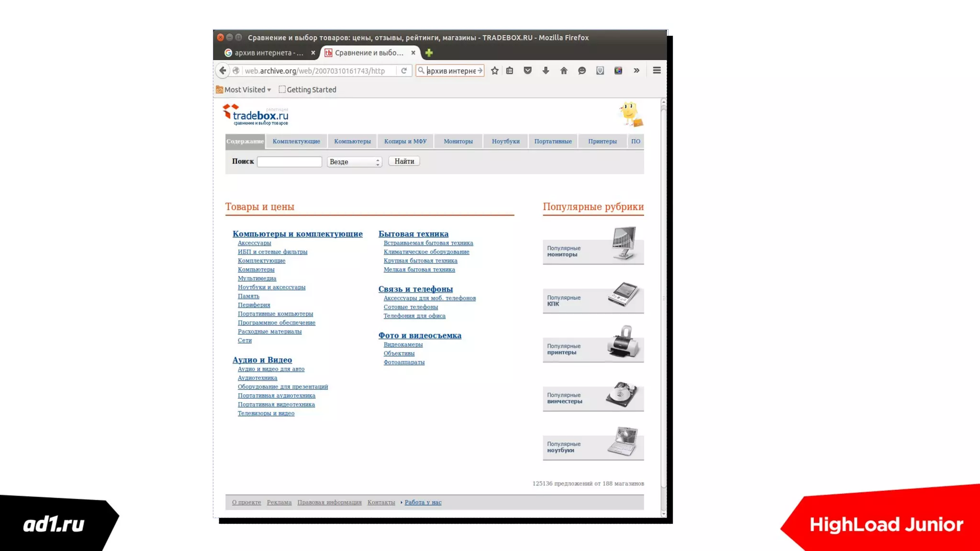This screenshot has width=980, height=551.
Task: Open the downloads arrow icon
Action: tap(546, 71)
